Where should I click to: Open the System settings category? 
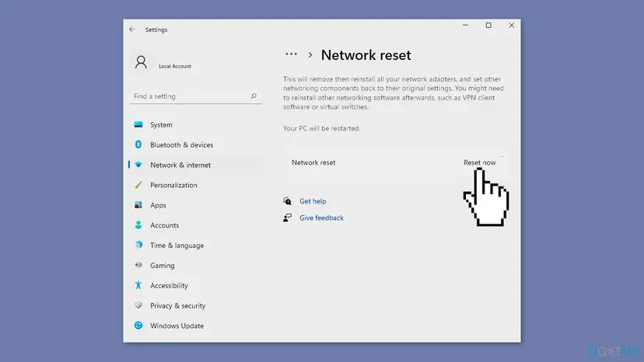click(x=195, y=124)
